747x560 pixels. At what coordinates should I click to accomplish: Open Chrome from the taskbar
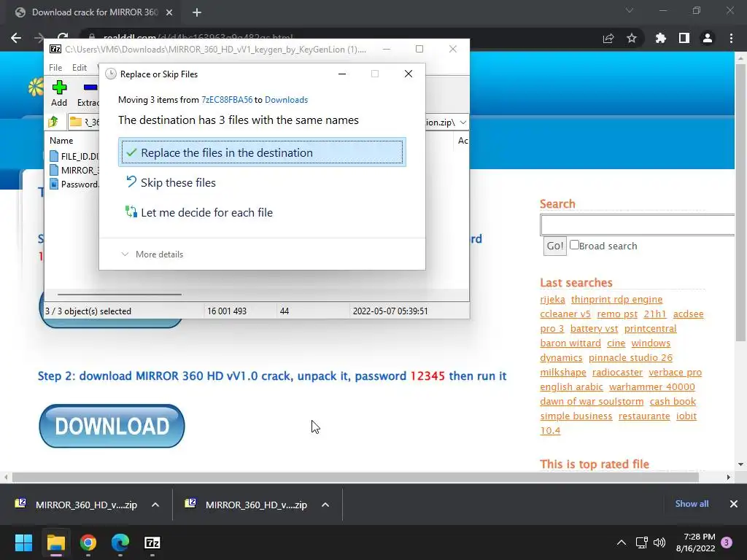coord(88,542)
